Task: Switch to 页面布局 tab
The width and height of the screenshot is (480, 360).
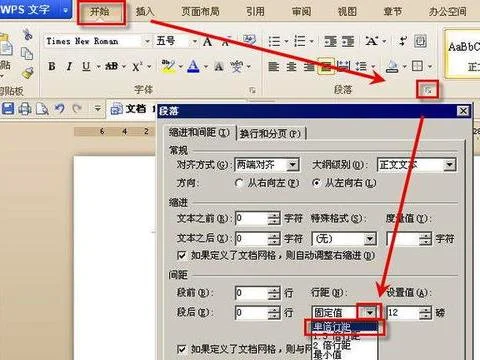Action: (x=200, y=12)
